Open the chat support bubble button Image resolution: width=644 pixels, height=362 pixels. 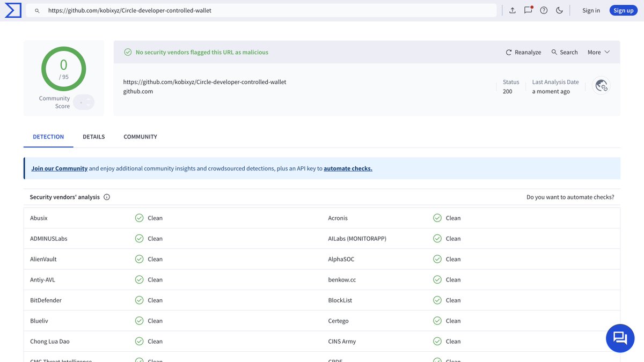pyautogui.click(x=620, y=338)
